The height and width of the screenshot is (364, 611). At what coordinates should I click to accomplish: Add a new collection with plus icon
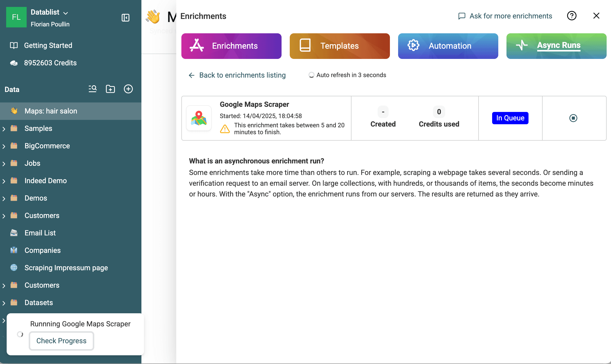pos(128,89)
